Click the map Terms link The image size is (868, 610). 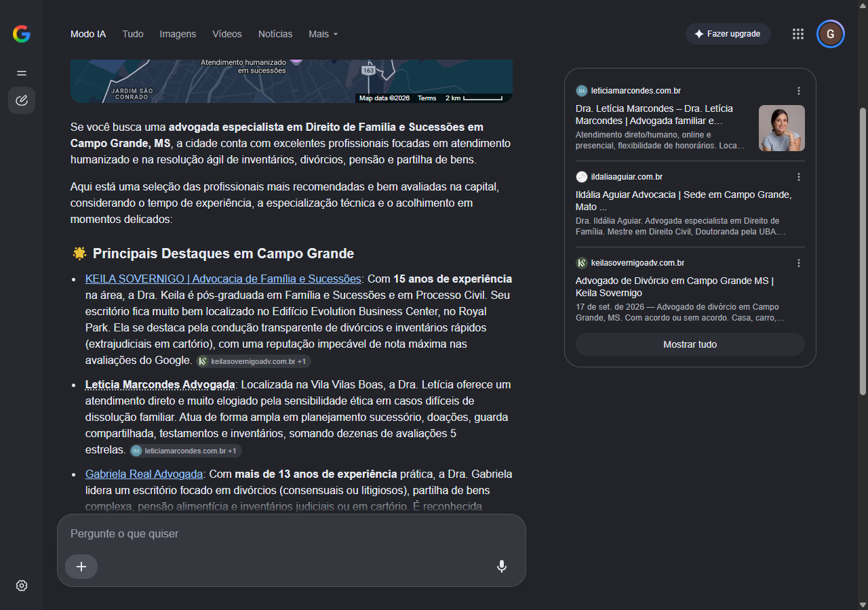coord(427,98)
